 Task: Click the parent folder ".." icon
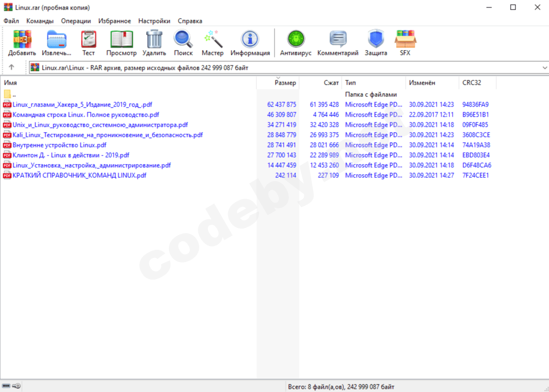pyautogui.click(x=7, y=94)
